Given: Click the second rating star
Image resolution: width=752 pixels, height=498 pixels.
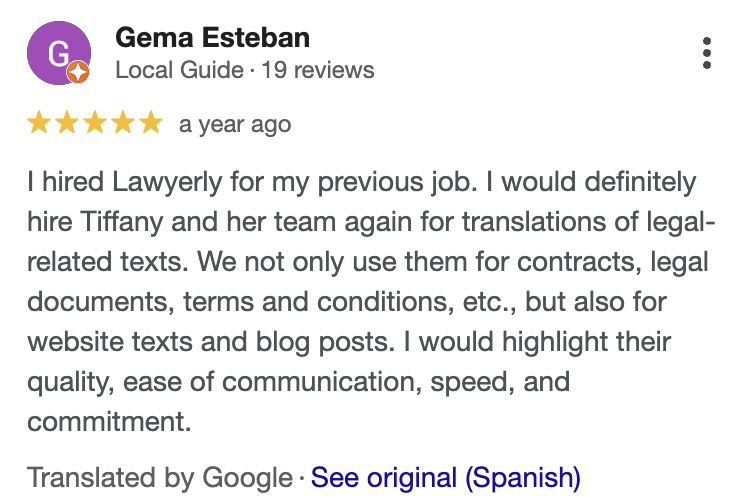Looking at the screenshot, I should coord(67,123).
